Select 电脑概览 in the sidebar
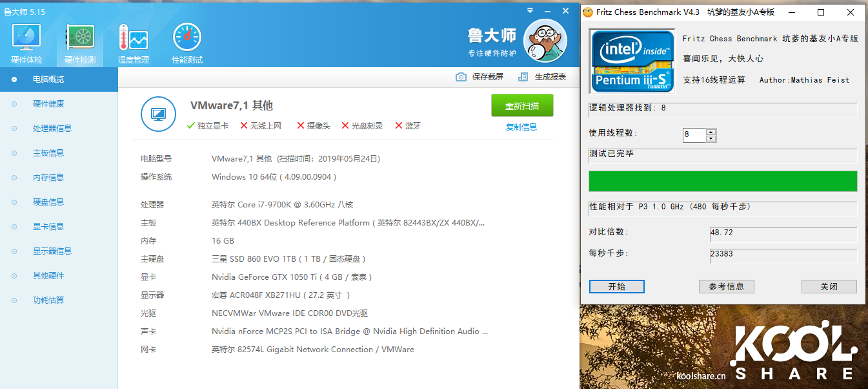The height and width of the screenshot is (389, 868). 59,79
